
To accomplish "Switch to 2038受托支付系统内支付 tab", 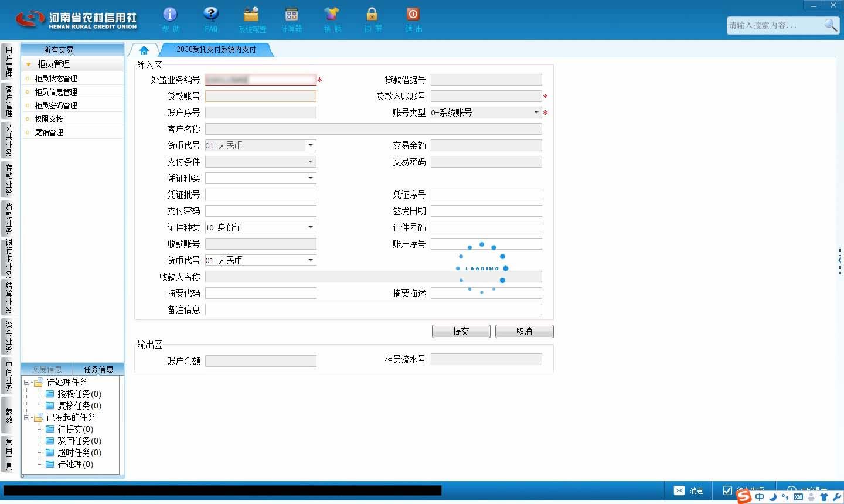I will point(216,50).
